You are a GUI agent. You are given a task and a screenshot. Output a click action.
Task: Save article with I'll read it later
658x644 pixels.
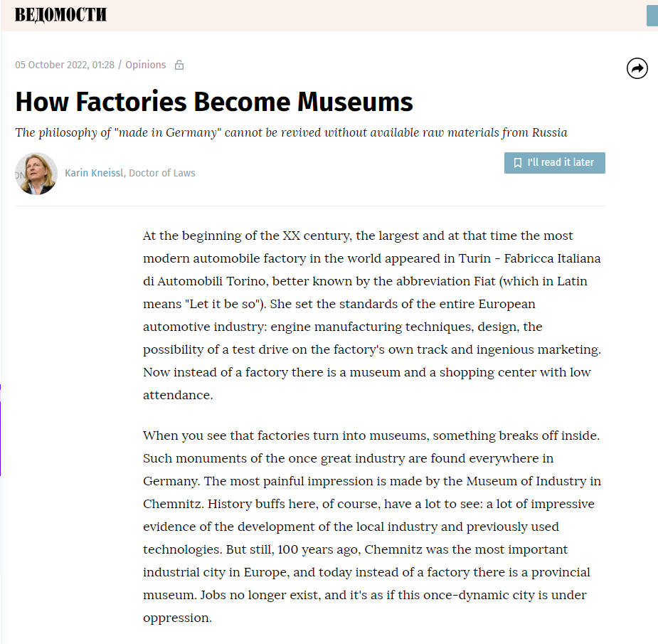pyautogui.click(x=554, y=162)
